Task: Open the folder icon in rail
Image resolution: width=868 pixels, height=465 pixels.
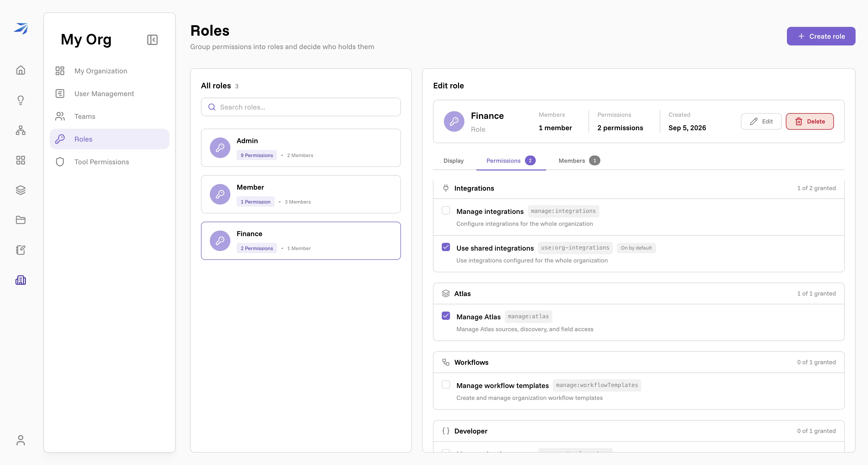Action: click(x=21, y=220)
